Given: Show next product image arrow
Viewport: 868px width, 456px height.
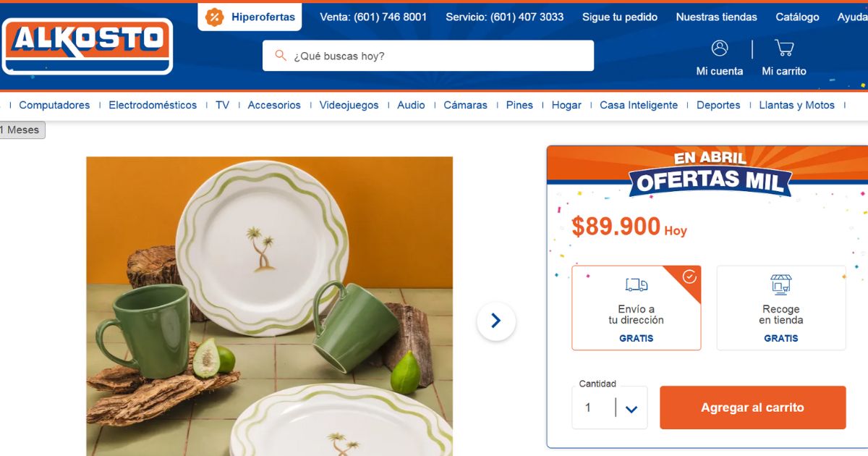Looking at the screenshot, I should (x=496, y=321).
